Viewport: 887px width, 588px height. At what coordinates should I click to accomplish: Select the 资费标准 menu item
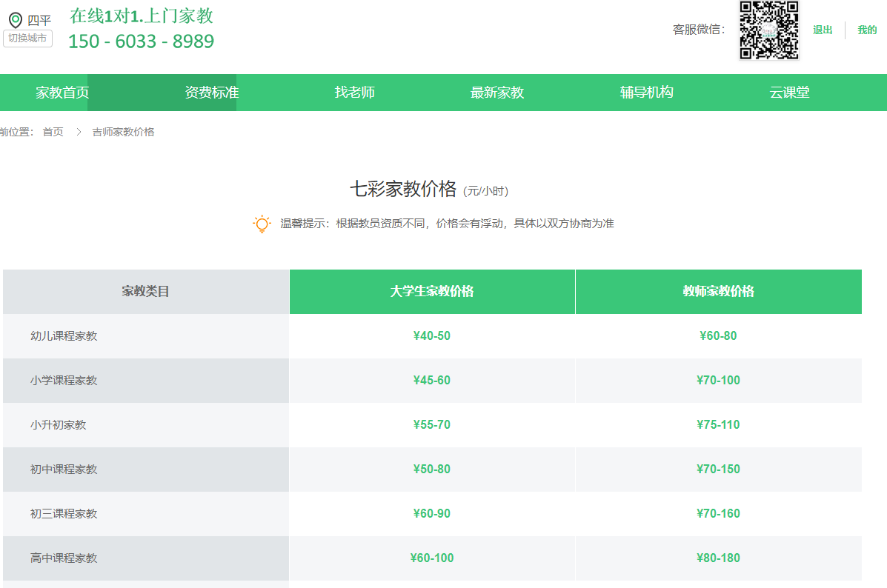pyautogui.click(x=212, y=92)
